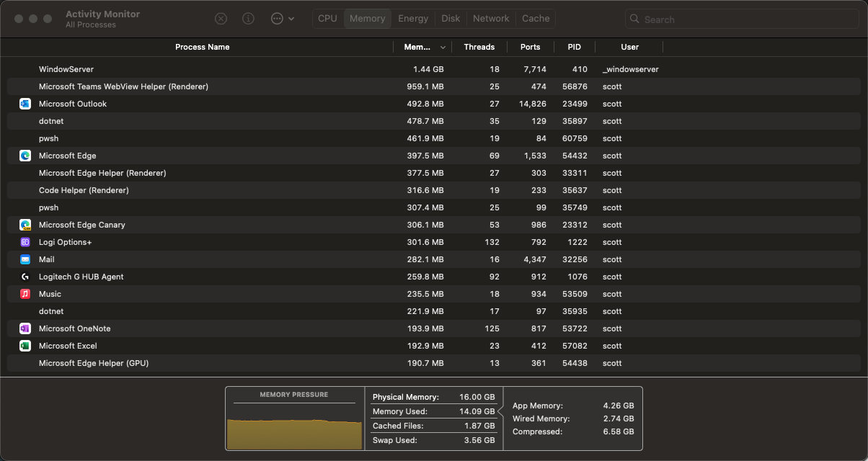Viewport: 868px width, 461px height.
Task: Click PID 56876 in the Teams row
Action: pyautogui.click(x=575, y=86)
